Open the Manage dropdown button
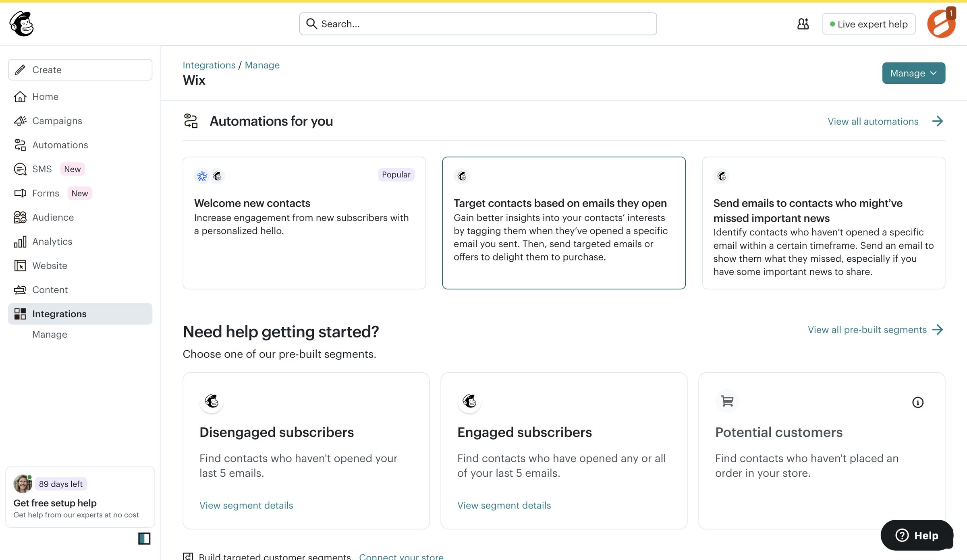This screenshot has width=967, height=560. coord(913,73)
